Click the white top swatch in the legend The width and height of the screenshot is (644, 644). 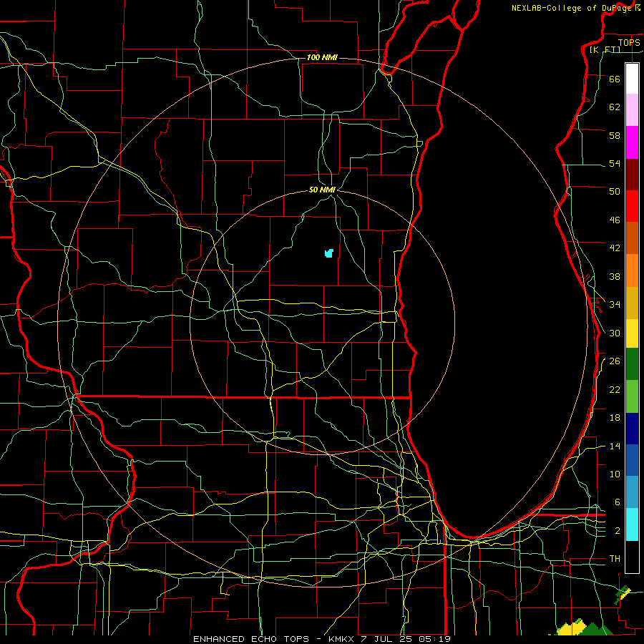click(632, 79)
